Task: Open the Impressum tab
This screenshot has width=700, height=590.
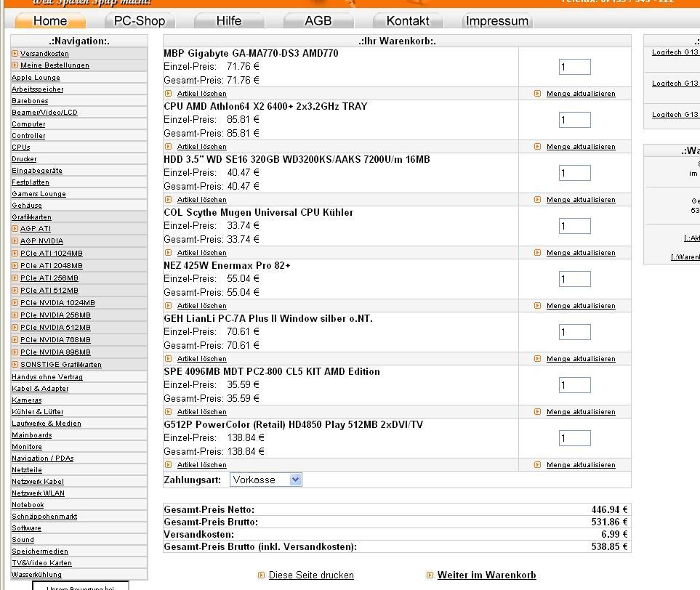Action: coord(497,21)
